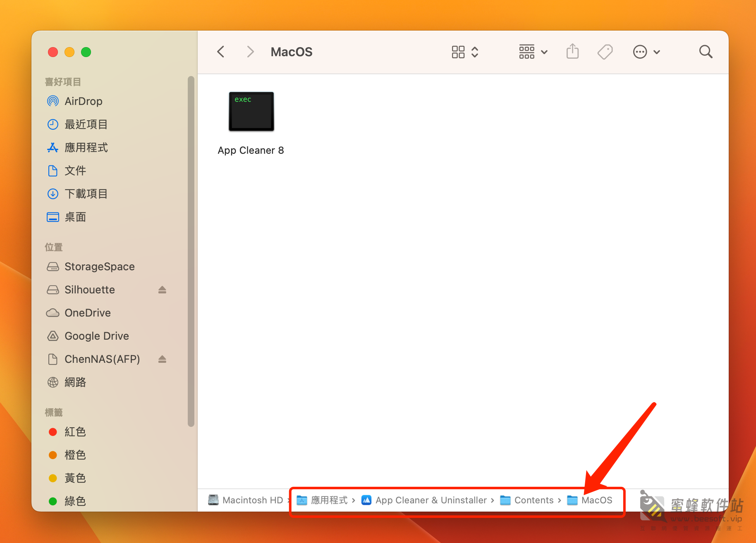Click the 喜好項目 section header

(x=63, y=82)
